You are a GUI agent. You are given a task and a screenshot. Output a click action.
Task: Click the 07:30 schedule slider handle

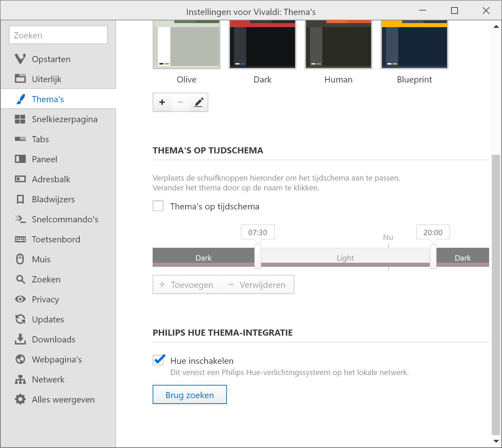(258, 257)
